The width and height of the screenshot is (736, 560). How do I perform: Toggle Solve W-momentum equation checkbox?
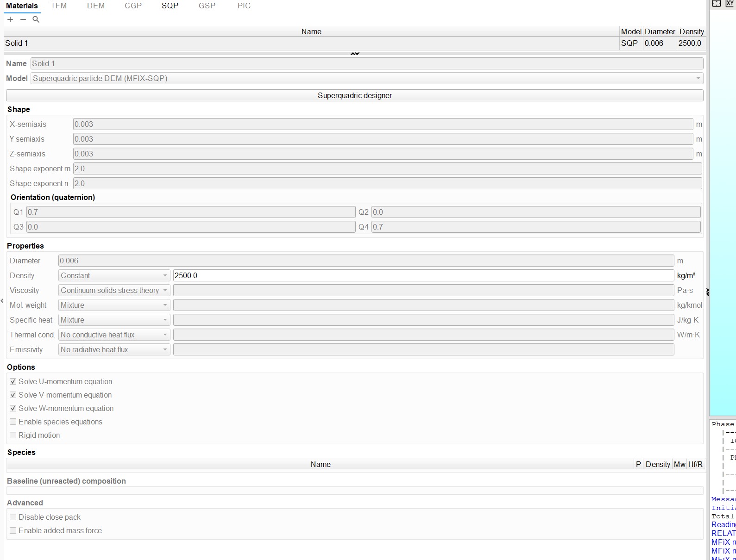pyautogui.click(x=13, y=409)
